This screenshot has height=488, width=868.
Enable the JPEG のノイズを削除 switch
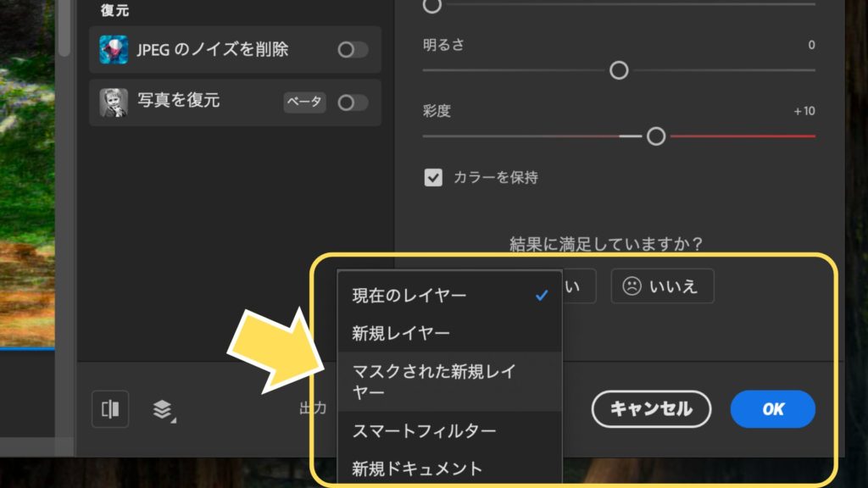[x=353, y=50]
